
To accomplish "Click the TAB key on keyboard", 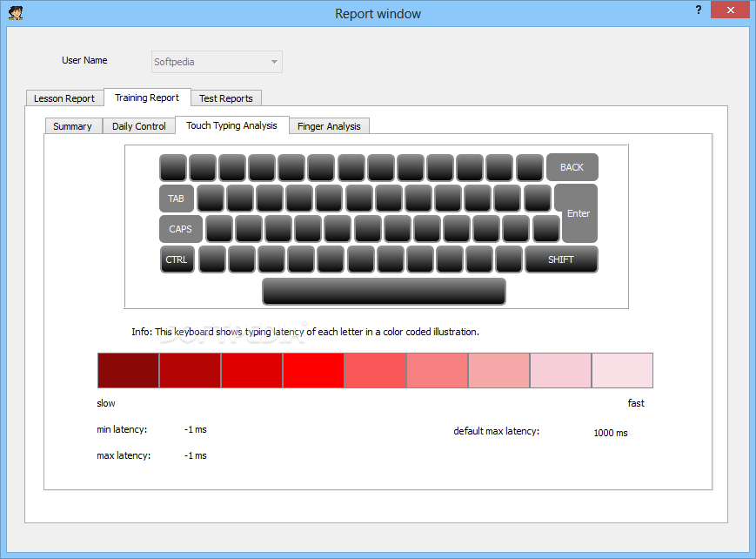I will pyautogui.click(x=177, y=199).
